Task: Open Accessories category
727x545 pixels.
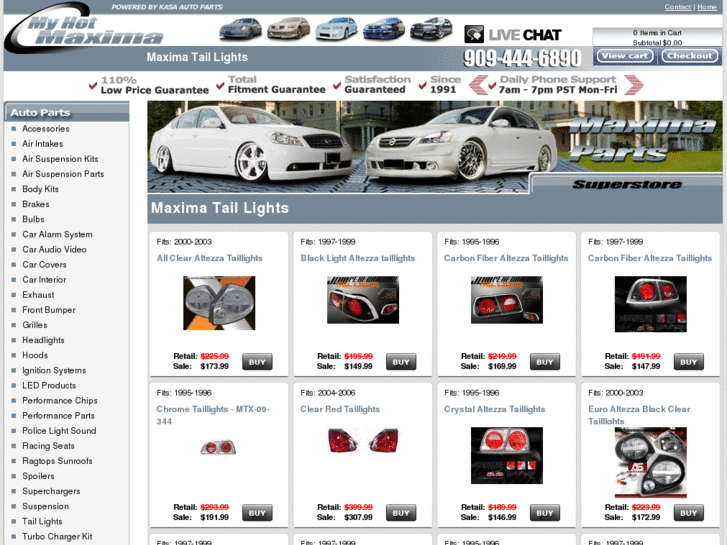Action: [x=46, y=129]
